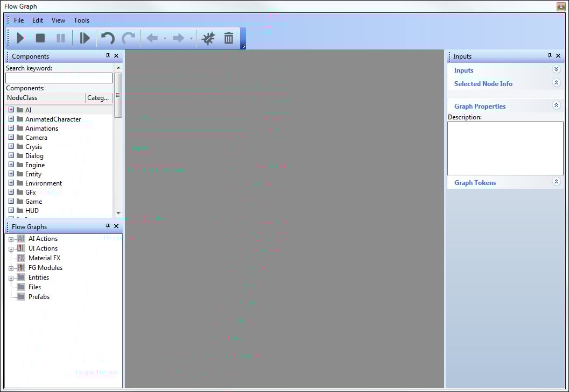Collapse the Graph Properties section

557,105
